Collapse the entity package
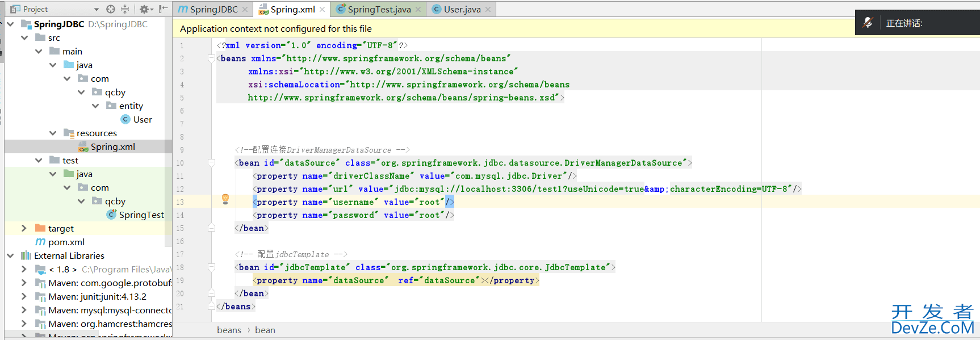The width and height of the screenshot is (980, 340). coord(95,106)
